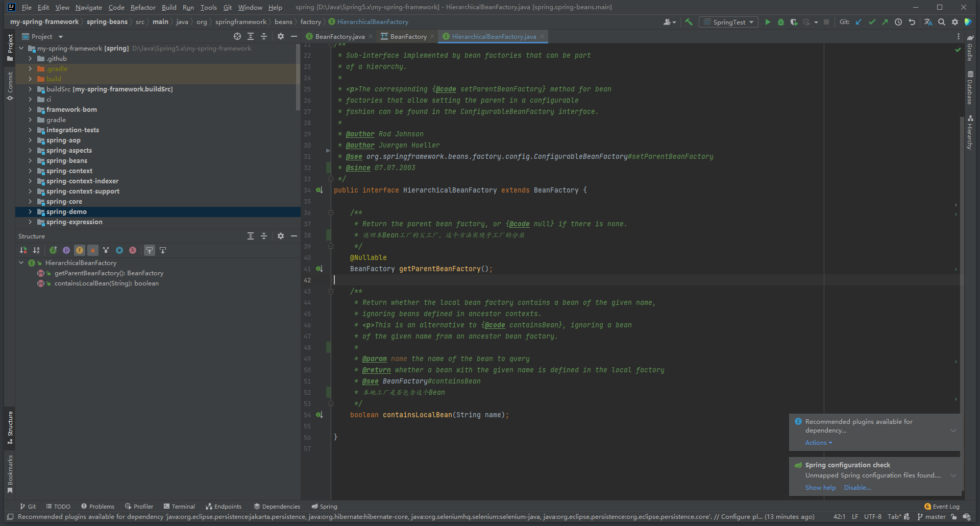Click Show help link in Spring notification
This screenshot has height=526, width=980.
pyautogui.click(x=820, y=488)
